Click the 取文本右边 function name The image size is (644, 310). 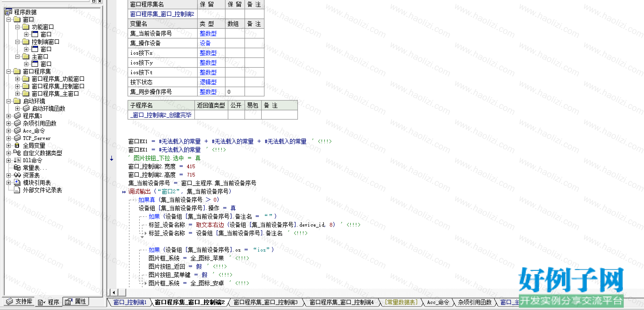210,225
